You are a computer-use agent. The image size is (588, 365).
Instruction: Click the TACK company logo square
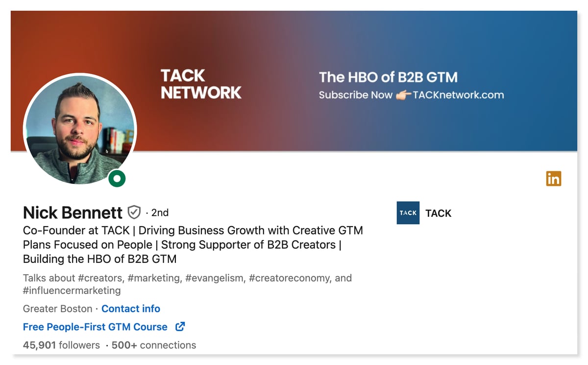(408, 213)
